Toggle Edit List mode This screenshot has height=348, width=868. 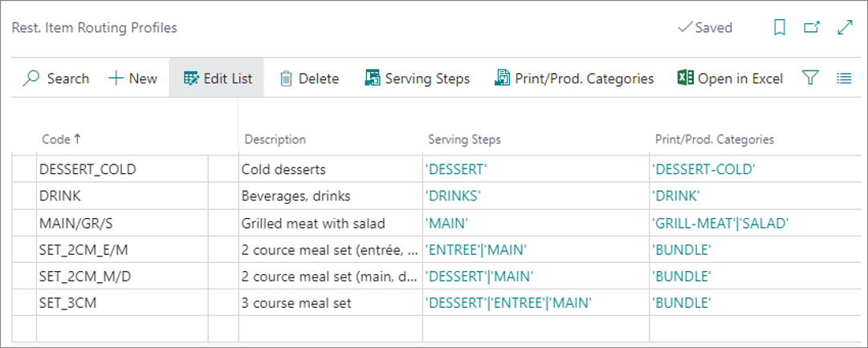(x=217, y=78)
